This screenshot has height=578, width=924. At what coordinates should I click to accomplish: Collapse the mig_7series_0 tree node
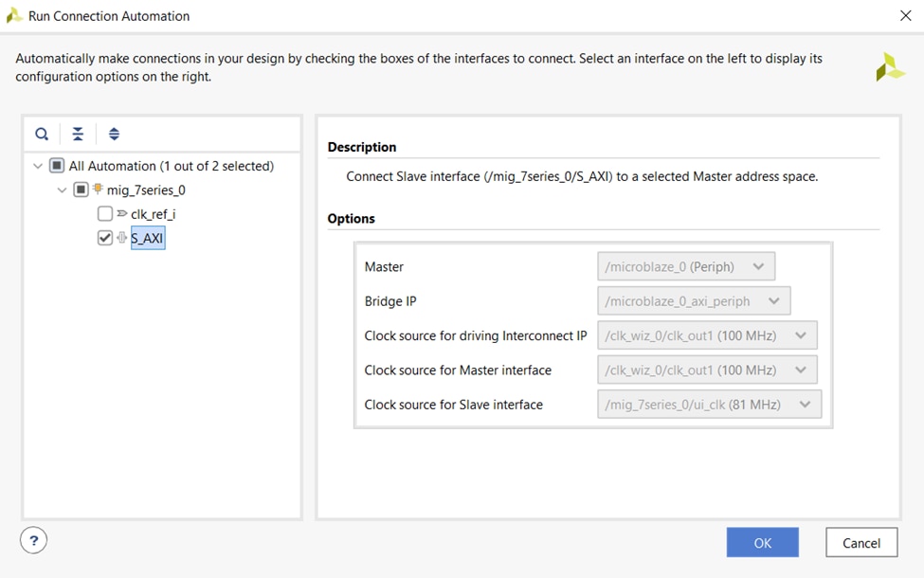62,190
